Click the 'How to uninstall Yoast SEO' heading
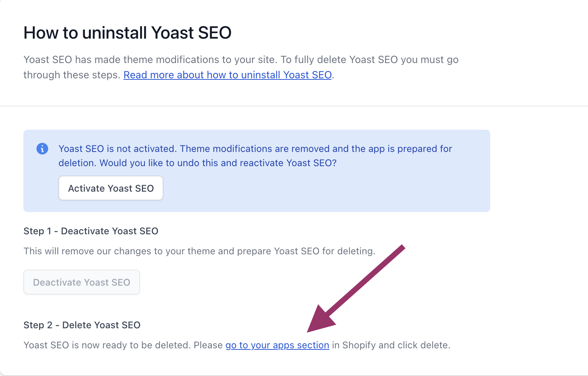The height and width of the screenshot is (376, 588). click(x=127, y=33)
